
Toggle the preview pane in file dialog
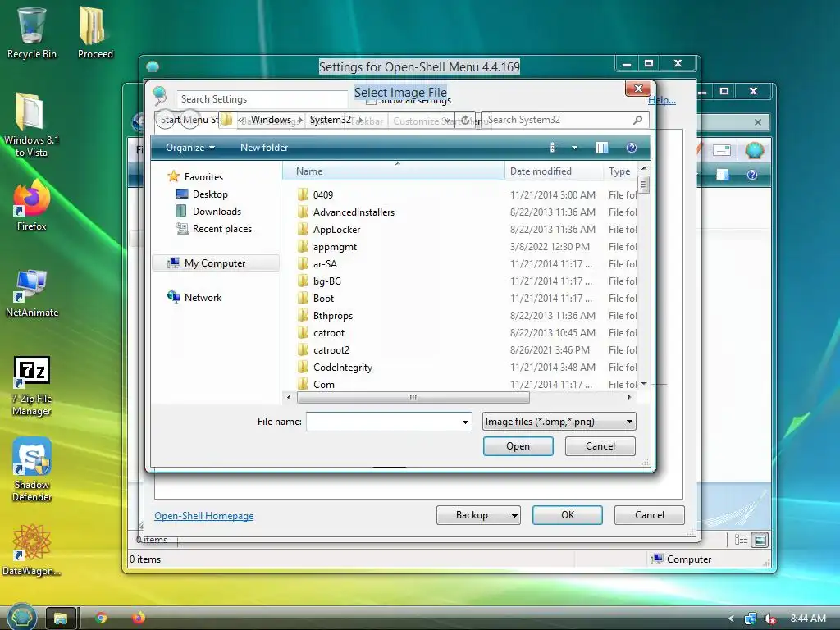point(602,148)
